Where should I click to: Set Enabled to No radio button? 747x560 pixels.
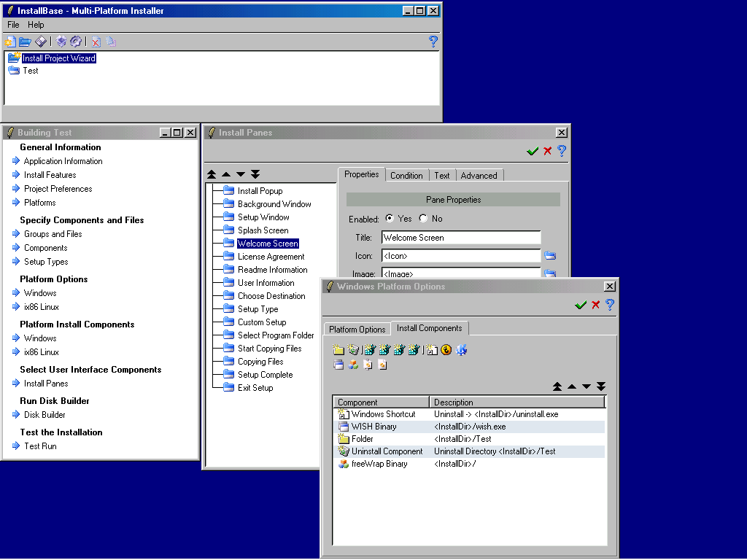coord(423,219)
